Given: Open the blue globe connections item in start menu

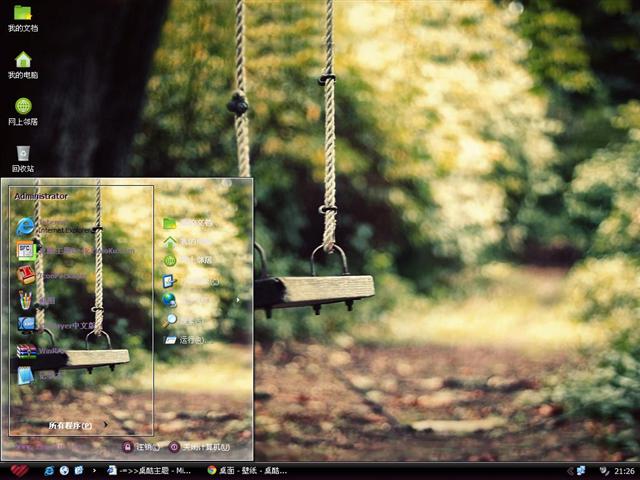Looking at the screenshot, I should tap(169, 300).
